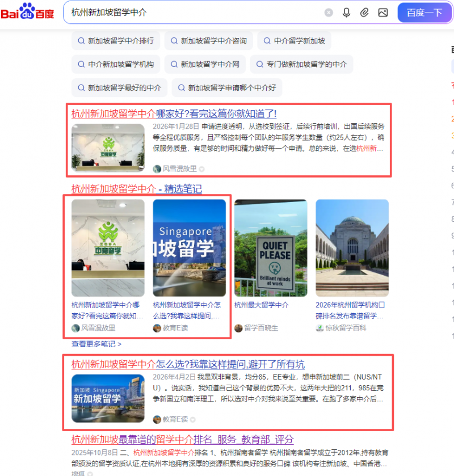Select suggestion 新加坡留学最好的中介
454x476 pixels.
coord(120,88)
